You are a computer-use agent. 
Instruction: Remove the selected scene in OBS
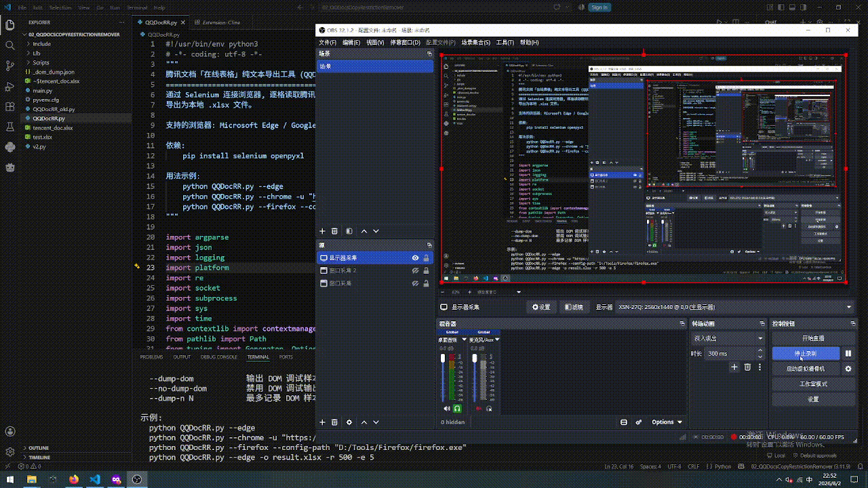pos(334,231)
